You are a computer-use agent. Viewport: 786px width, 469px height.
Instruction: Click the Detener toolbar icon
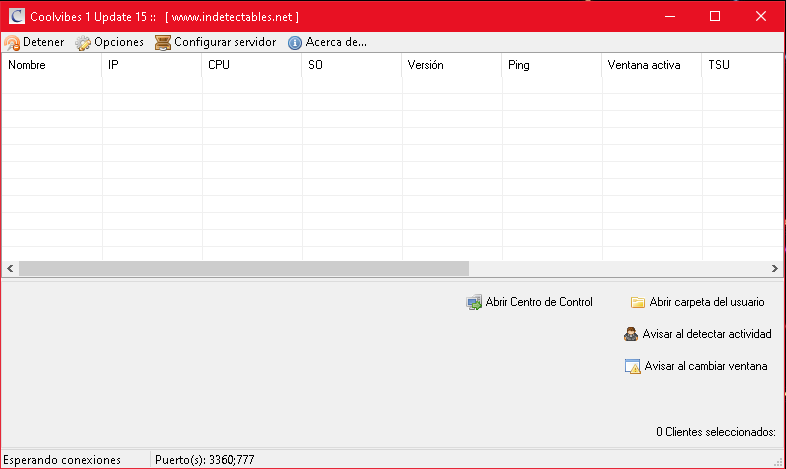[12, 43]
